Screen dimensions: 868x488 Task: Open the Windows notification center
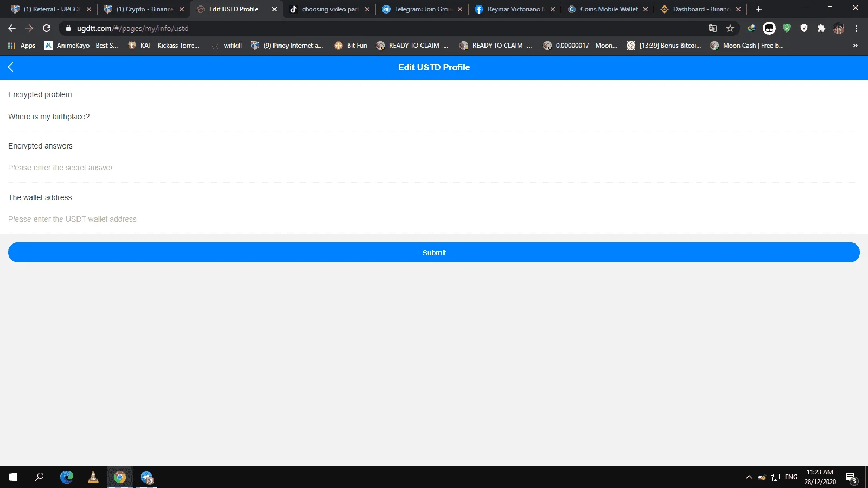pyautogui.click(x=852, y=478)
